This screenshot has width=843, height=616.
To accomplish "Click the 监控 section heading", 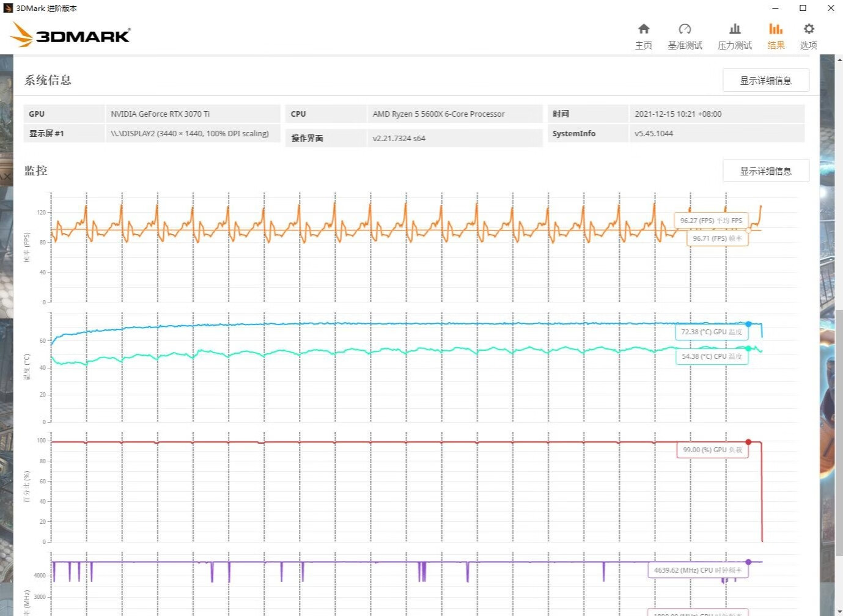I will coord(35,170).
